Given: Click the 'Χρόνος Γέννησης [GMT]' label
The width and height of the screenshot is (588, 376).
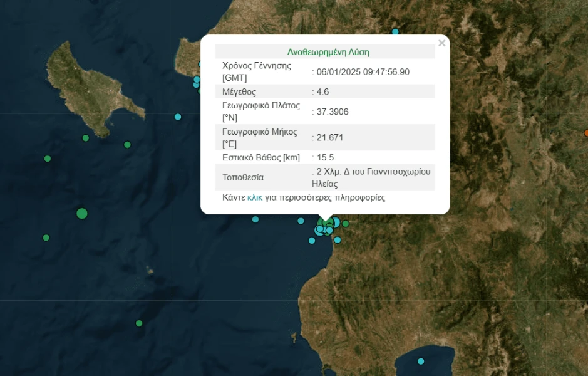Looking at the screenshot, I should pos(257,71).
